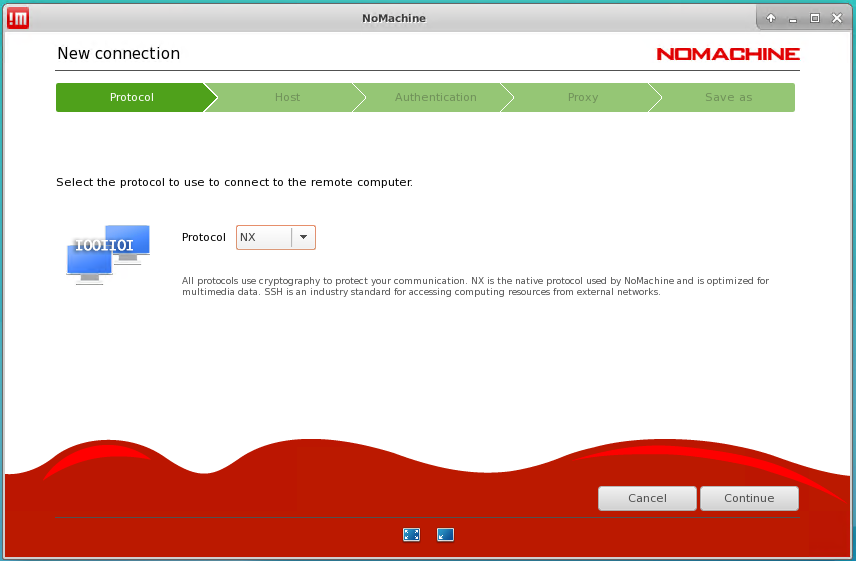Close the NoMachine window

[x=837, y=18]
